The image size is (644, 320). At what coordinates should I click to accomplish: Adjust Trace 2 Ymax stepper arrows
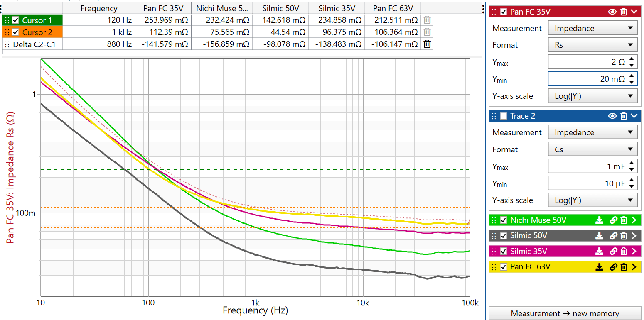[632, 166]
